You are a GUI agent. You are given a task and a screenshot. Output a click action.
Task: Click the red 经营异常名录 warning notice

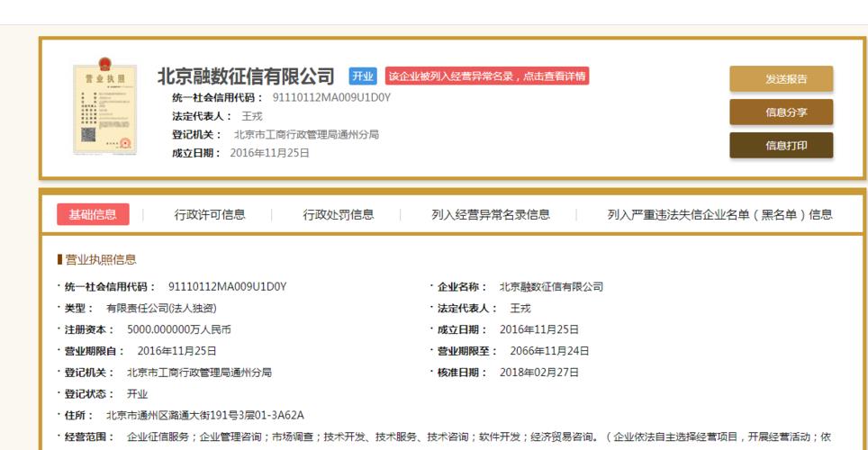[487, 76]
